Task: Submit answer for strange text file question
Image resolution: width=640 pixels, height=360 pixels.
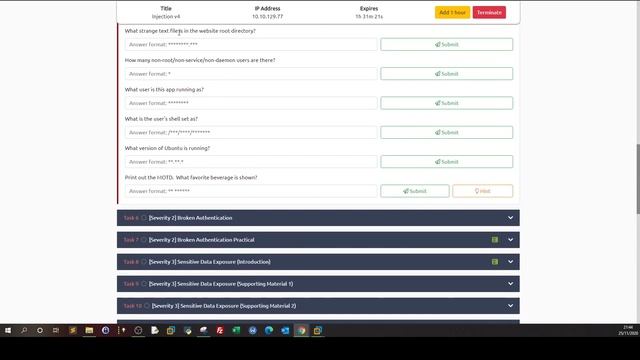Action: [x=447, y=44]
